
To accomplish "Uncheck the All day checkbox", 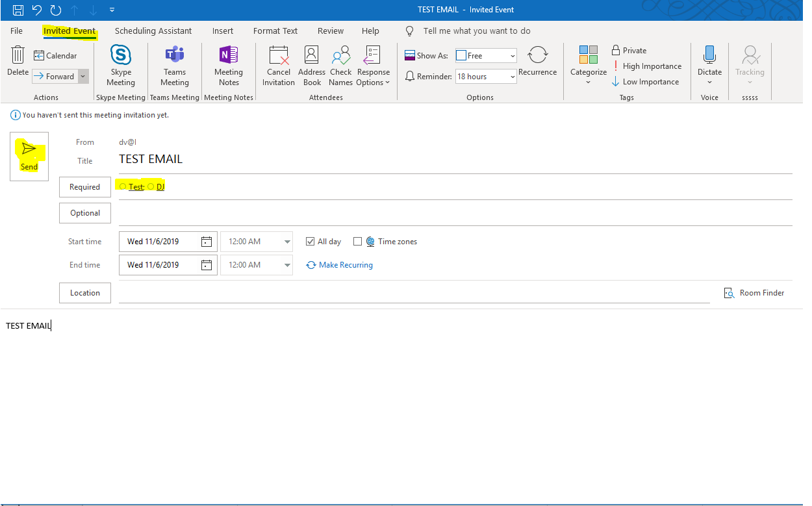I will coord(310,242).
